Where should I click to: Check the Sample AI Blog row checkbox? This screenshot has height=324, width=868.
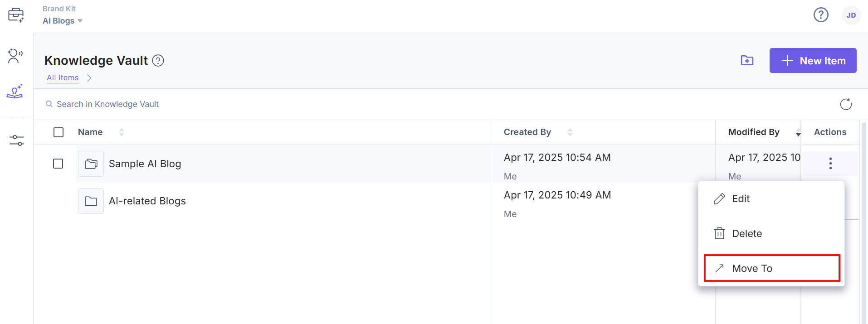(58, 164)
